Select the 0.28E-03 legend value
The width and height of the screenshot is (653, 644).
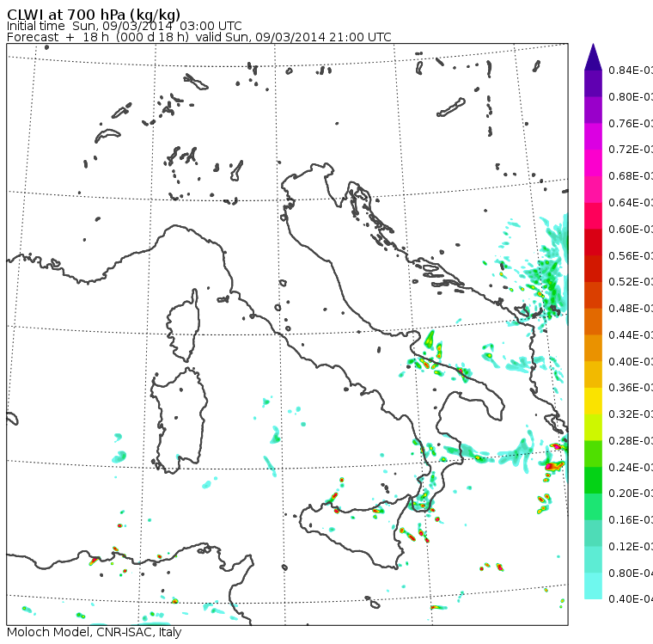(631, 441)
